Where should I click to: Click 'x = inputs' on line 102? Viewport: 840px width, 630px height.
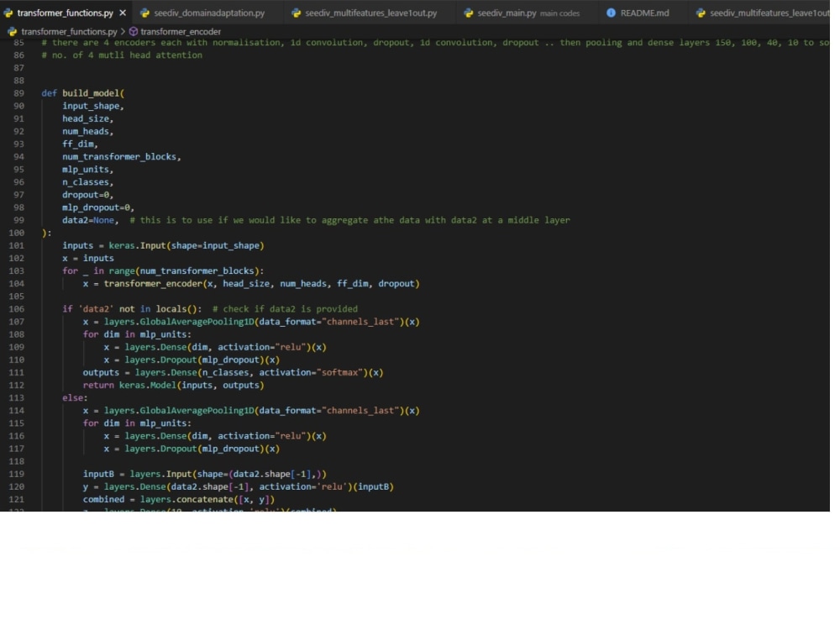[88, 258]
